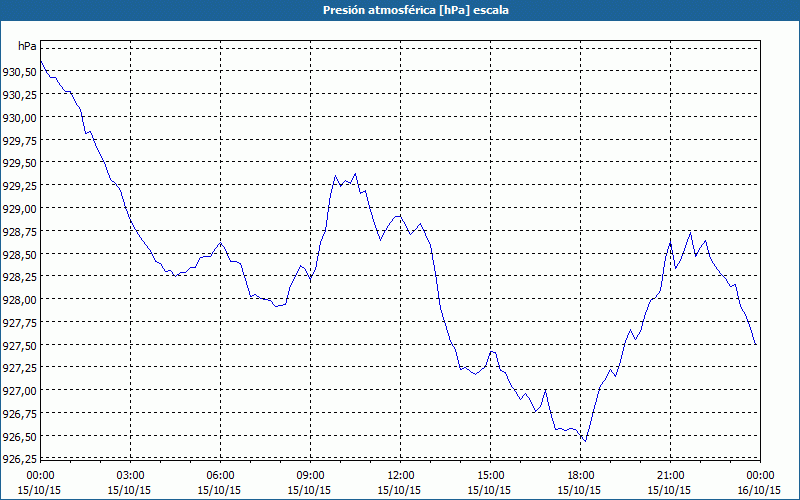800x500 pixels.
Task: Click the 929,25 pressure axis label
Action: 19,186
